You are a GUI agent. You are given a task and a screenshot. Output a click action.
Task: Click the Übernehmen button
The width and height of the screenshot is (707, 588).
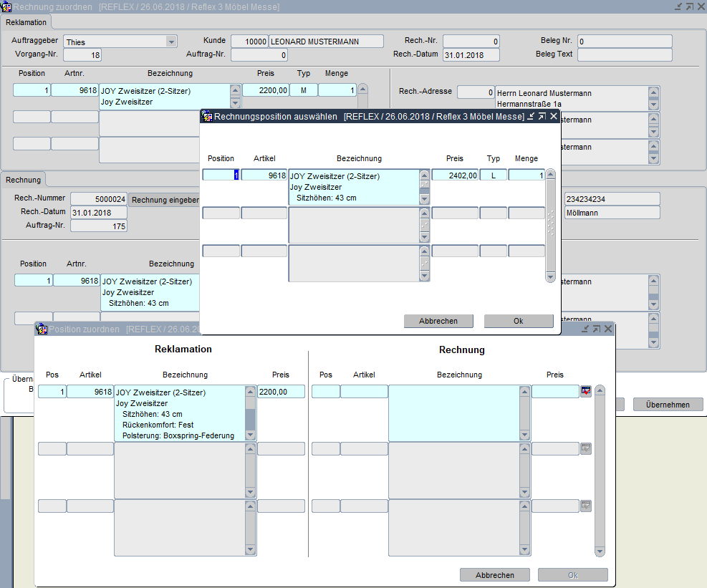pos(668,405)
